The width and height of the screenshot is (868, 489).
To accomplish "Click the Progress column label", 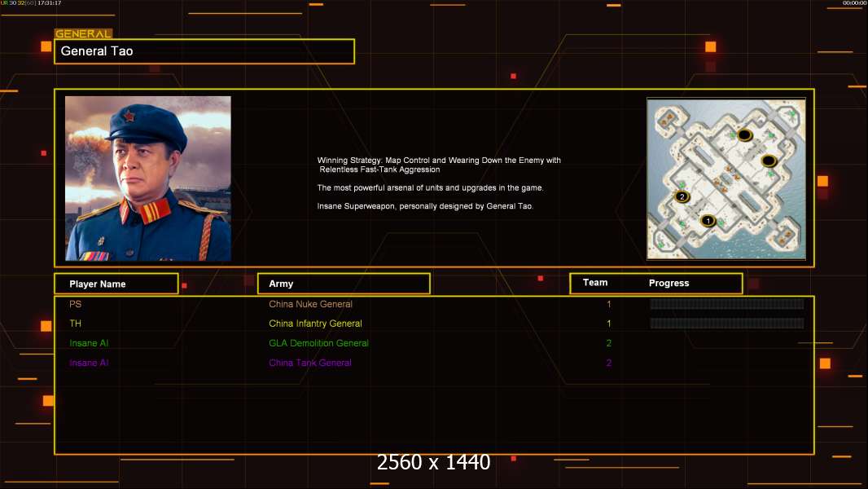I will 669,283.
